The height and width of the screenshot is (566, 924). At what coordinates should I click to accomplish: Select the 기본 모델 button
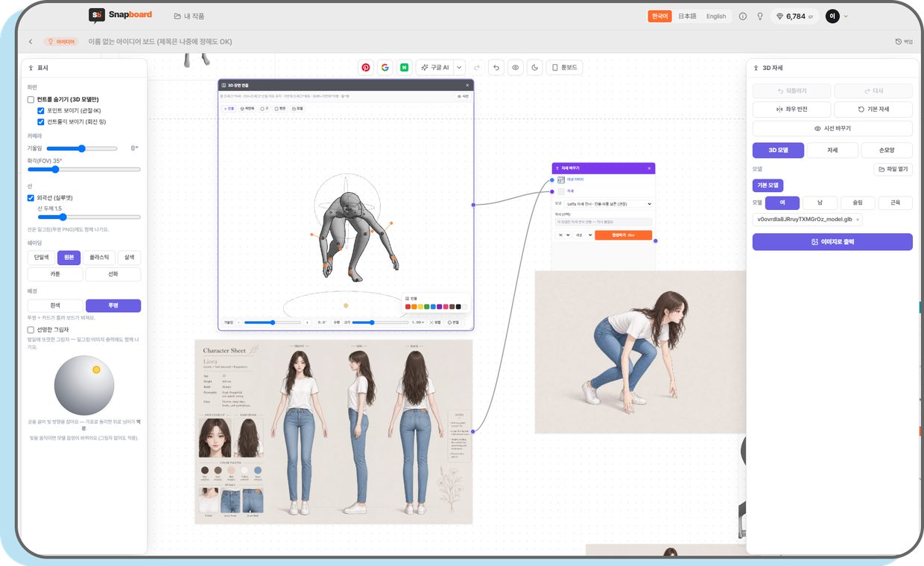pos(768,185)
